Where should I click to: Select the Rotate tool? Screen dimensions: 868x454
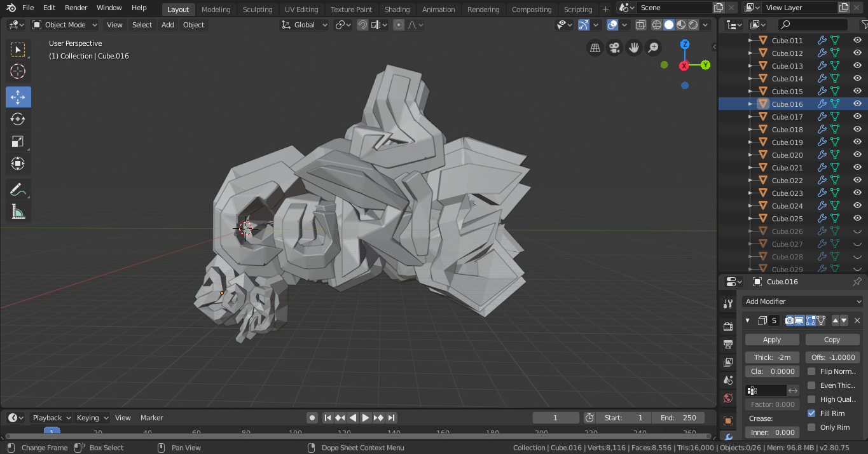point(18,119)
